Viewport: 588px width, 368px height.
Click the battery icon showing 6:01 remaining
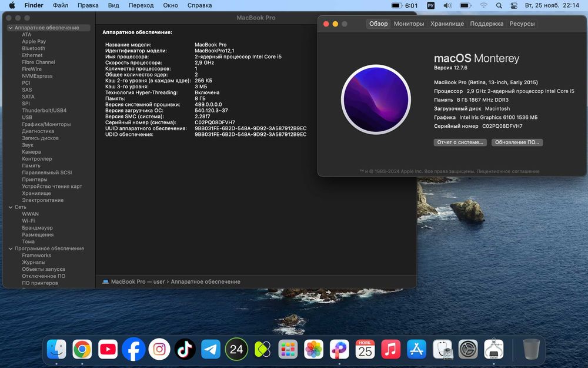point(405,5)
